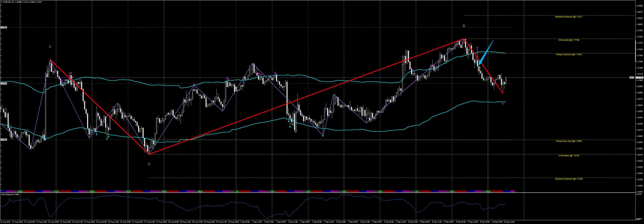The image size is (644, 224).
Task: Open the dropdown arrow beside EURUSD..H1
Action: pos(2,2)
